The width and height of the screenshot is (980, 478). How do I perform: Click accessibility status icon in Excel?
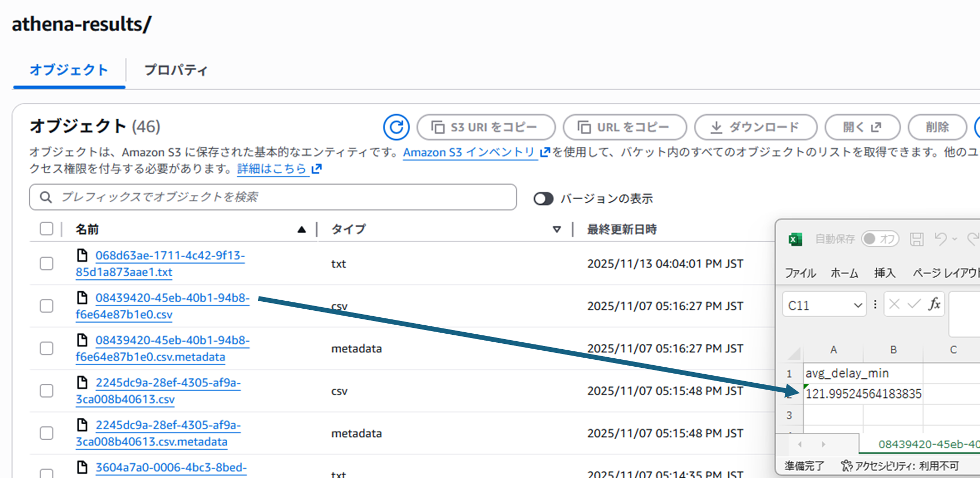pyautogui.click(x=846, y=466)
